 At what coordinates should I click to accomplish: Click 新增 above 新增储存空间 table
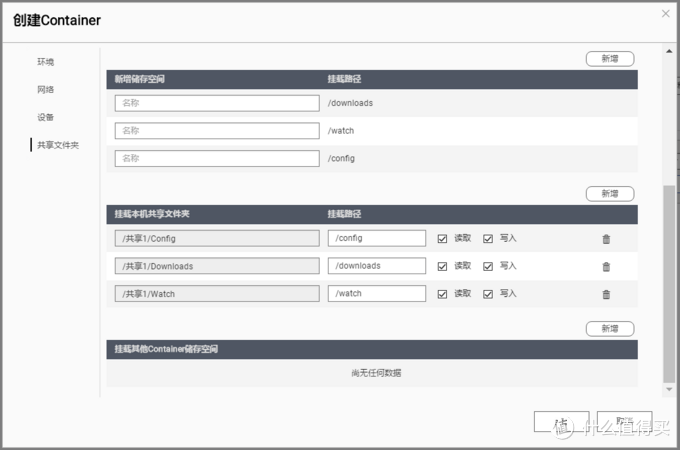tap(610, 59)
